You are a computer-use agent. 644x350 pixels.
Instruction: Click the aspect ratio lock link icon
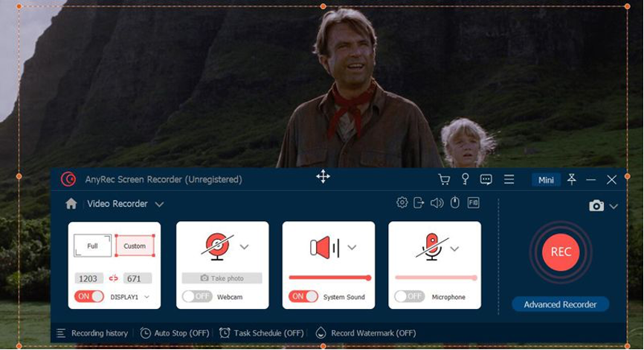pos(114,279)
